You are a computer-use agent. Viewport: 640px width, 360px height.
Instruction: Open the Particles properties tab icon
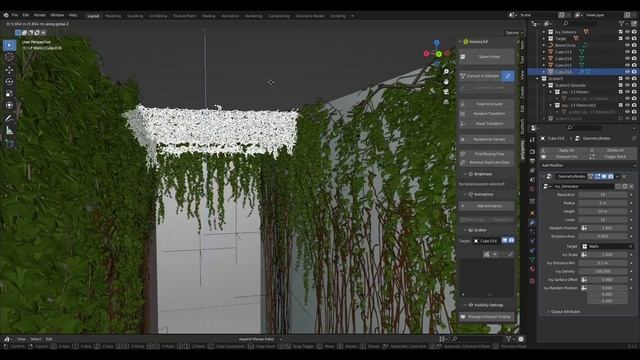[x=532, y=232]
